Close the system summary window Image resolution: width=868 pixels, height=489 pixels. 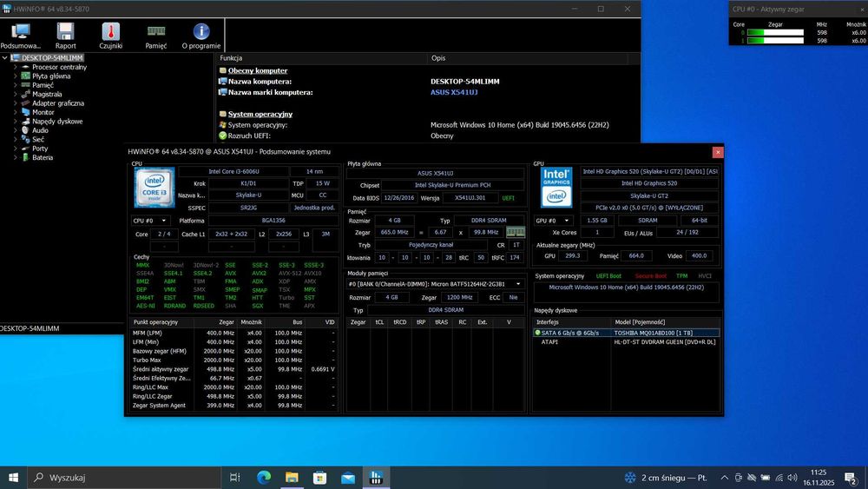pyautogui.click(x=718, y=152)
